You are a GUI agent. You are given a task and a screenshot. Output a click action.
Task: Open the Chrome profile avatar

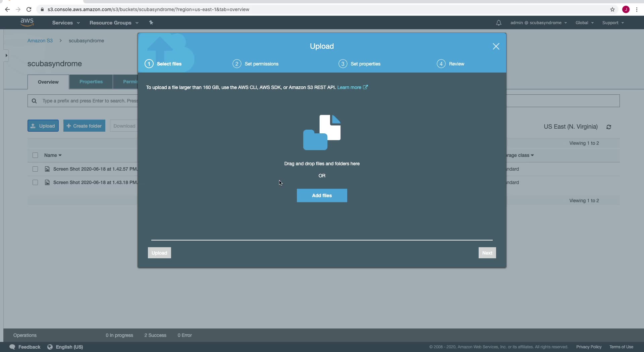(x=626, y=9)
